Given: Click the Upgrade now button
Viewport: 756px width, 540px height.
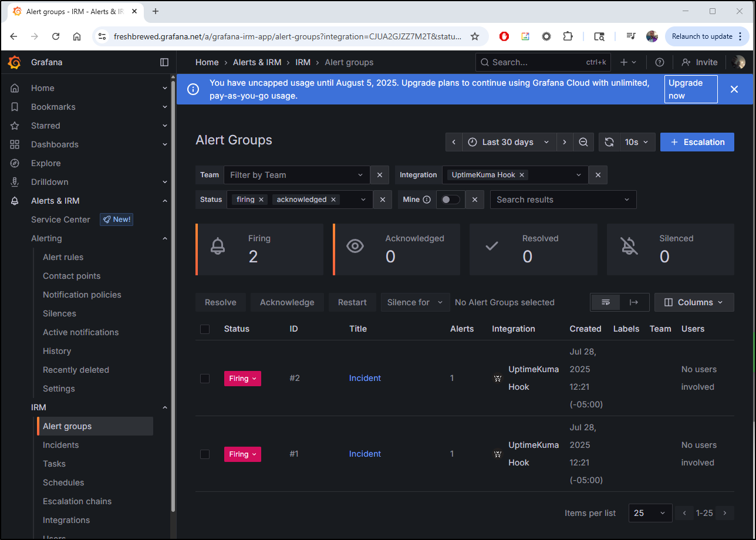Looking at the screenshot, I should (x=690, y=89).
